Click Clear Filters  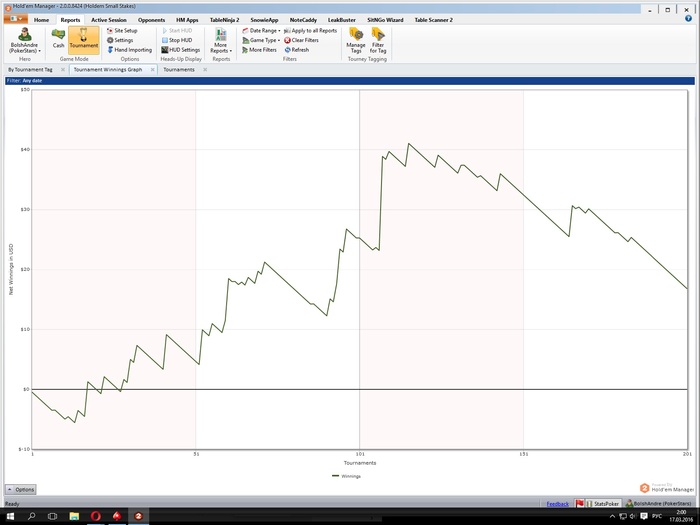pos(301,40)
